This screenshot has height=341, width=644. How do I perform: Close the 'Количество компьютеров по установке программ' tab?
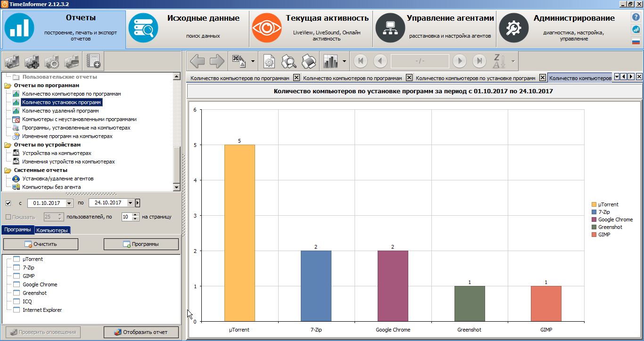[543, 78]
